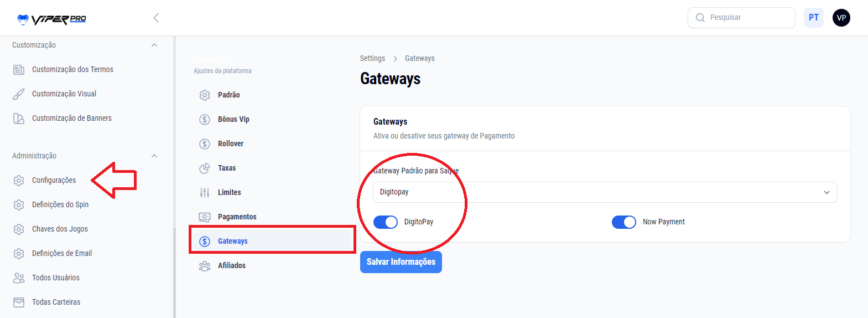Image resolution: width=868 pixels, height=318 pixels.
Task: Select the Afiliados settings menu item
Action: (x=231, y=266)
